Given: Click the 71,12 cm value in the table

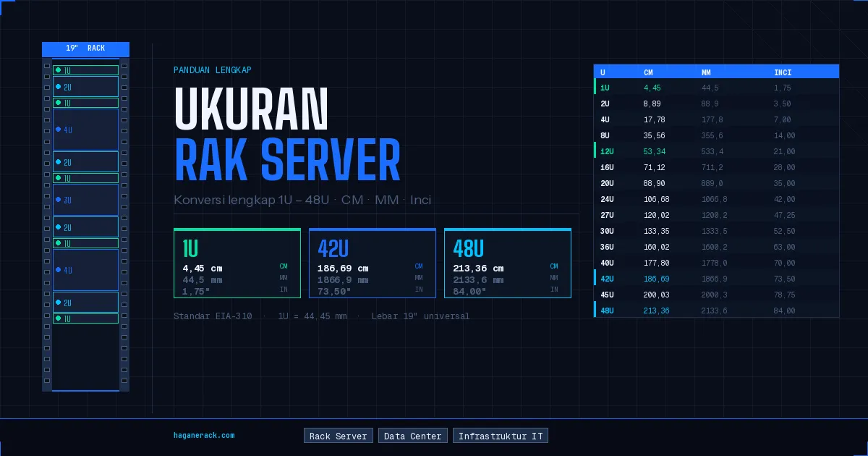Looking at the screenshot, I should (654, 167).
